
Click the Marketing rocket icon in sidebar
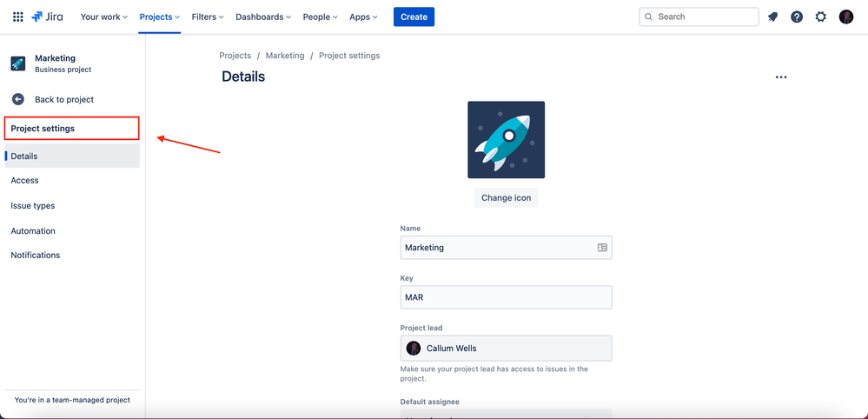click(17, 63)
